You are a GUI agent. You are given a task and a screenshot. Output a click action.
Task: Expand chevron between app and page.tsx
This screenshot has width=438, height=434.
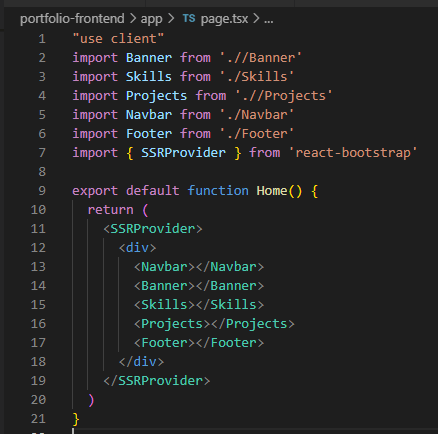[171, 19]
